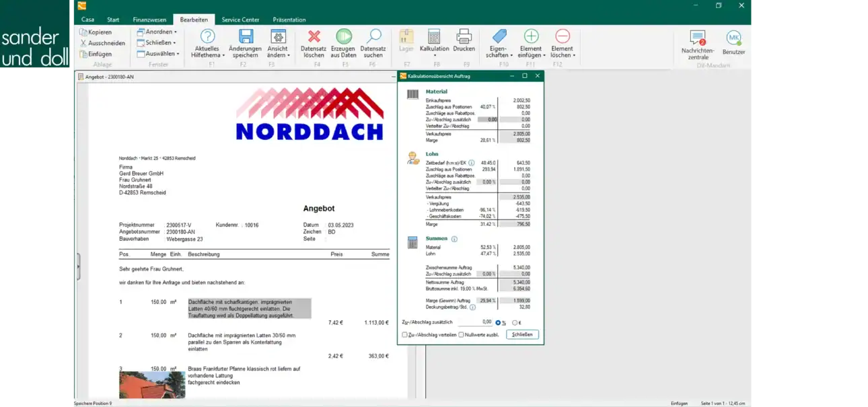
Task: Click info icon next to Summen heading
Action: (454, 239)
